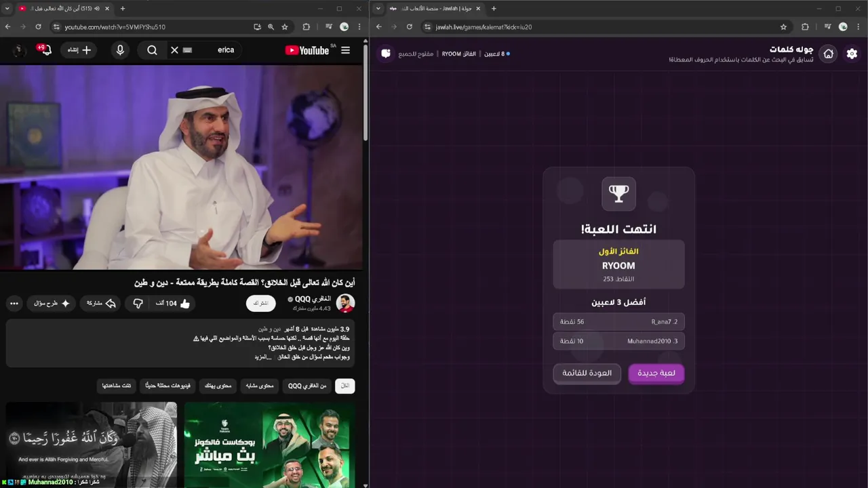Open tab search dropdown in YouTube window
Viewport: 868px width, 488px height.
pyautogui.click(x=7, y=8)
